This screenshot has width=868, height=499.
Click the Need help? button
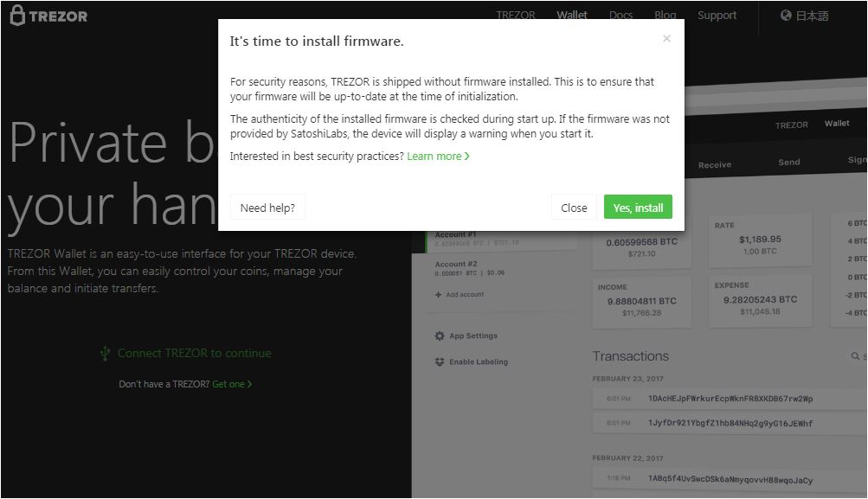click(267, 208)
